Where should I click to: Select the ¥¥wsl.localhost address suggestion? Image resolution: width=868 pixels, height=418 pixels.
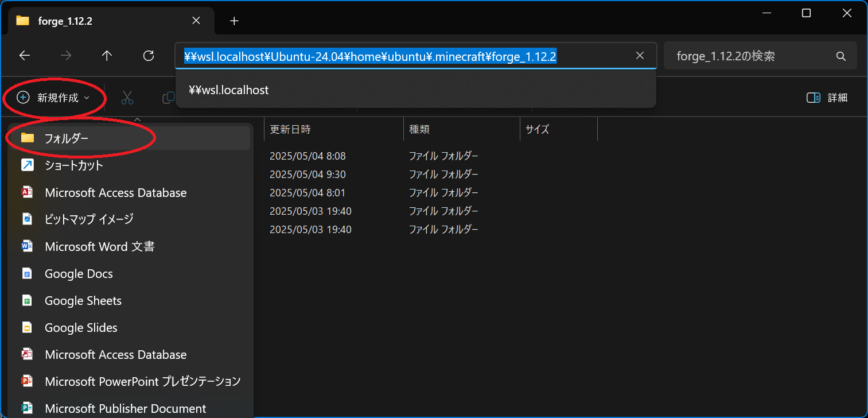point(416,90)
